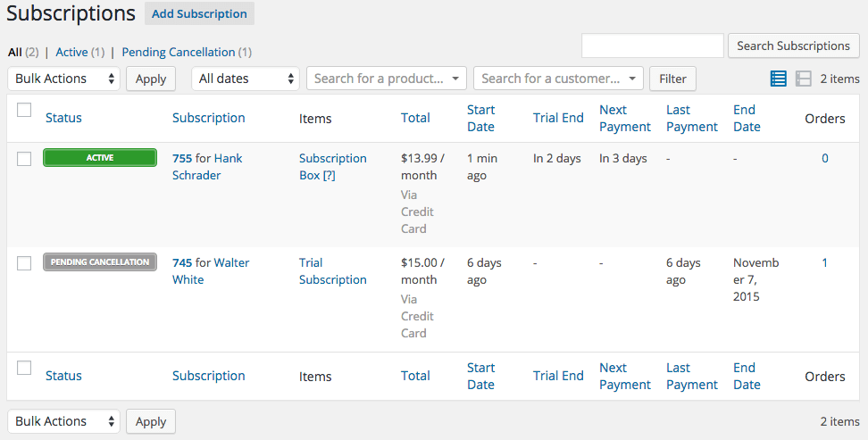Tick the select-all checkbox in table header

point(24,110)
